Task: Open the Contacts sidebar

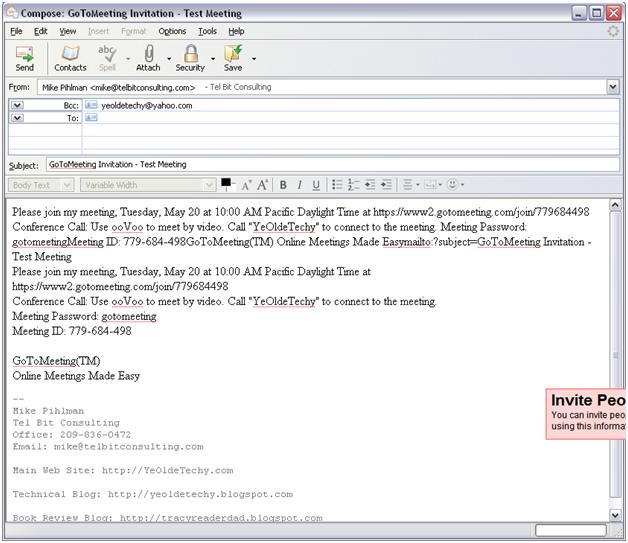Action: pos(70,58)
